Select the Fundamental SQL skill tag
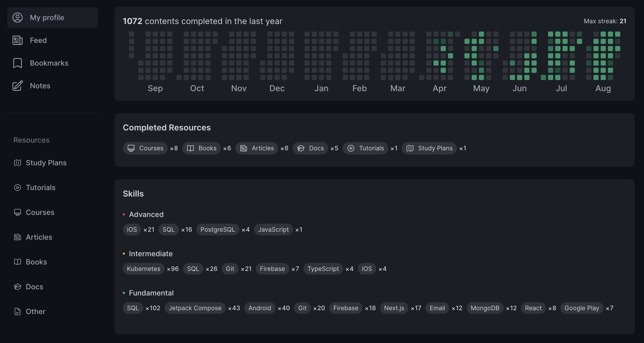 click(x=133, y=308)
